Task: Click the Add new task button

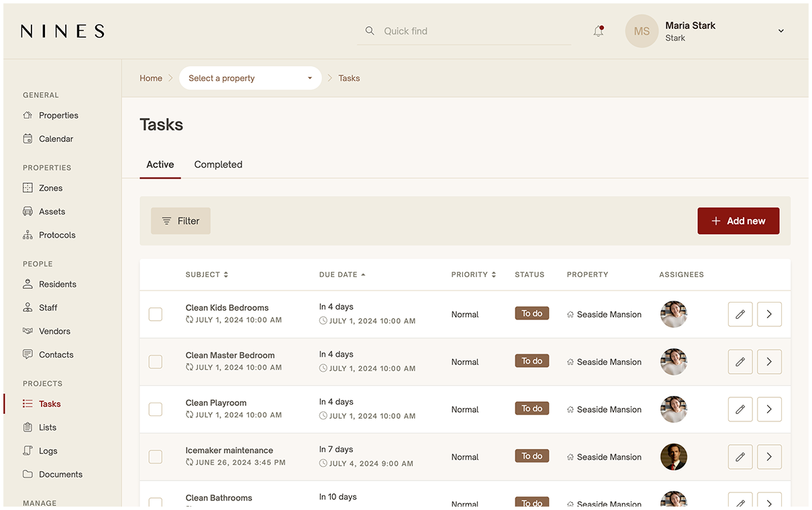Action: (x=738, y=220)
